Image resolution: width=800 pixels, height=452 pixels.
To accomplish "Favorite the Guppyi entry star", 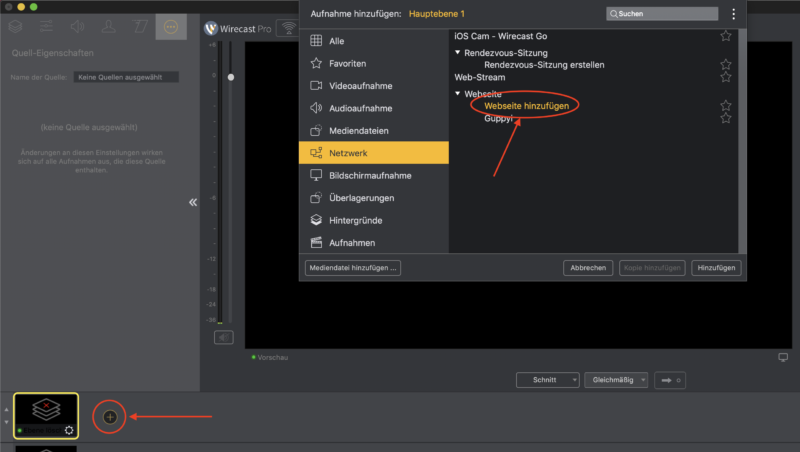I will click(x=726, y=118).
